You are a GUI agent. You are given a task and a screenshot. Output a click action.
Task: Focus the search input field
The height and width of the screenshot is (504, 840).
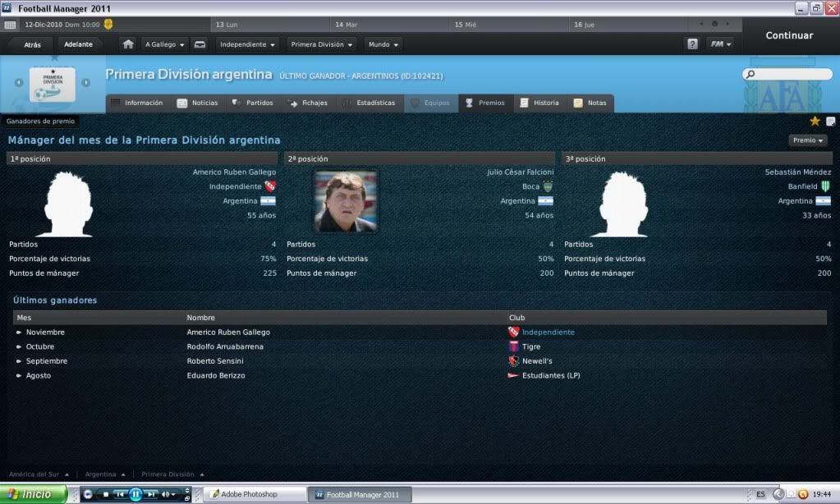click(787, 74)
